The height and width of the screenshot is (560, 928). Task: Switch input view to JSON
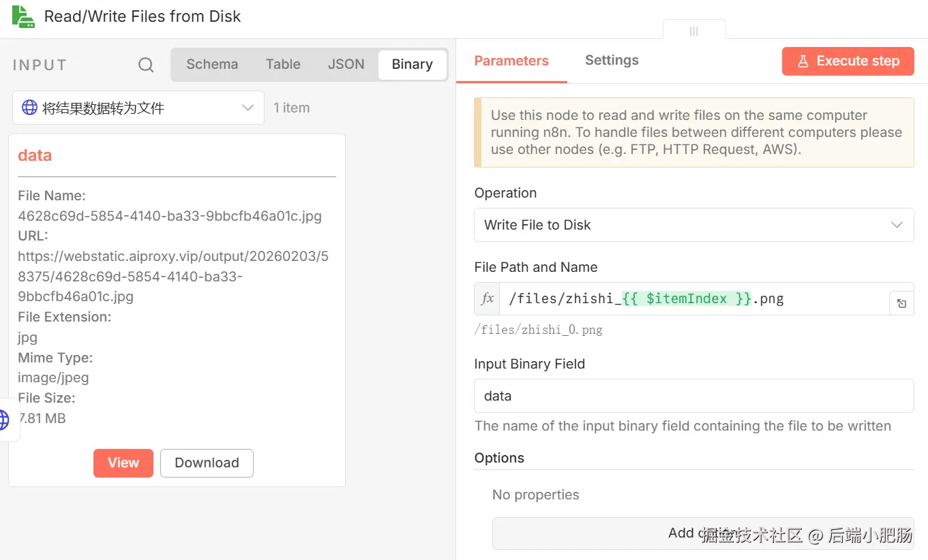point(346,64)
